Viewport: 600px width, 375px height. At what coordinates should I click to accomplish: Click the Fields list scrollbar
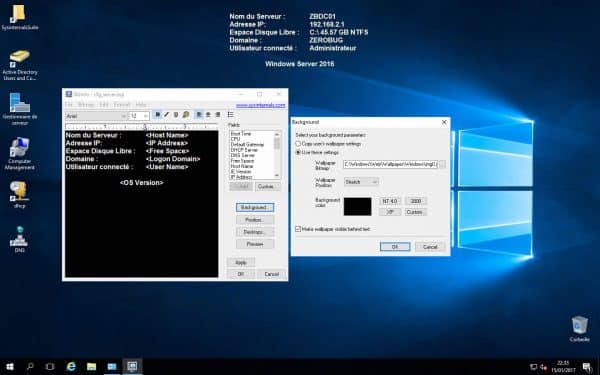coord(277,155)
